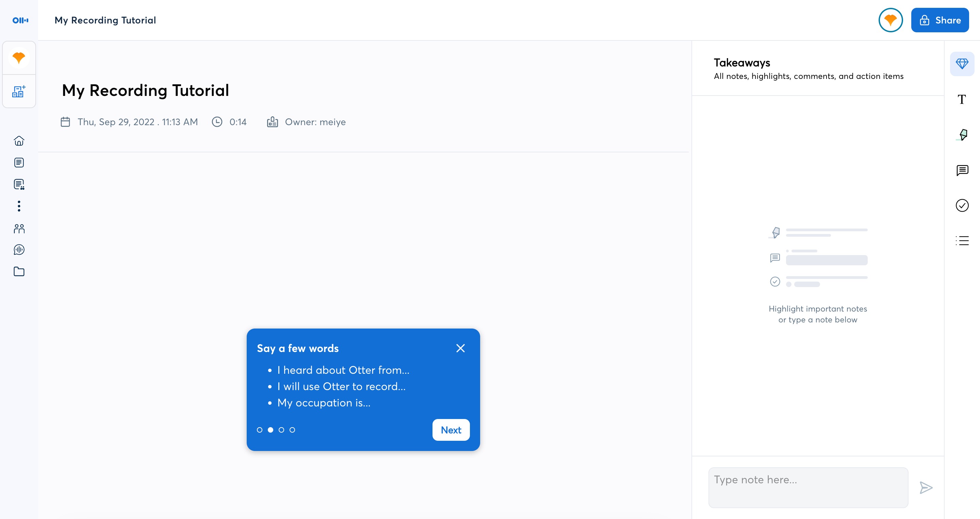Image resolution: width=980 pixels, height=519 pixels.
Task: Select the action items checkmark icon
Action: tap(962, 206)
